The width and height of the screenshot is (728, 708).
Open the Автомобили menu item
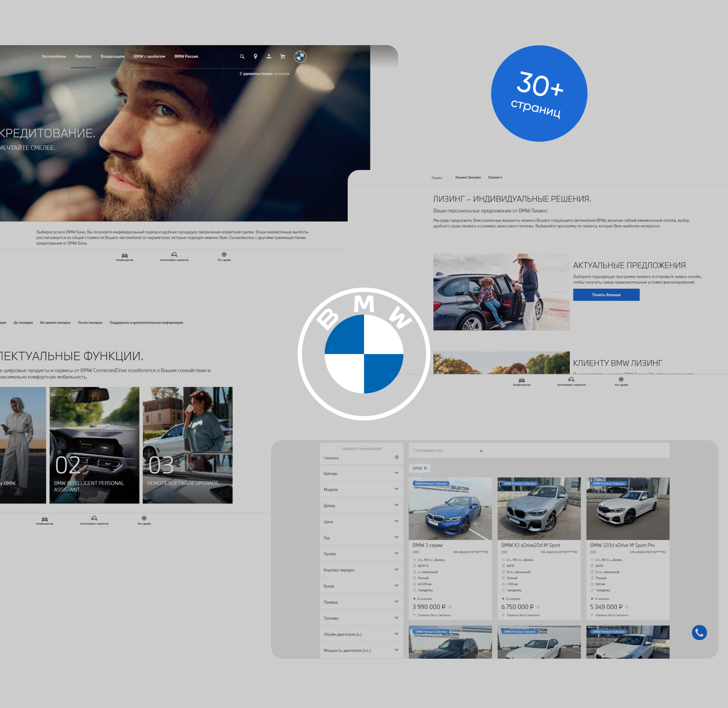[x=54, y=57]
